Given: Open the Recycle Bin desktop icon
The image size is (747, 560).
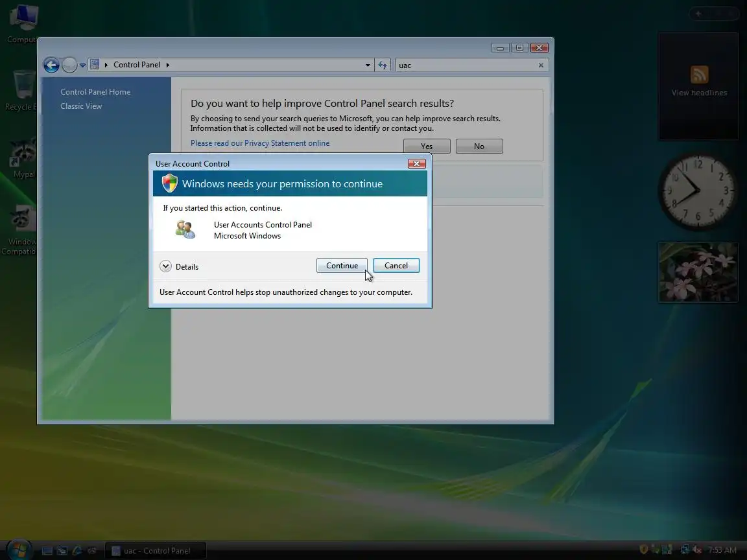Looking at the screenshot, I should [x=21, y=91].
